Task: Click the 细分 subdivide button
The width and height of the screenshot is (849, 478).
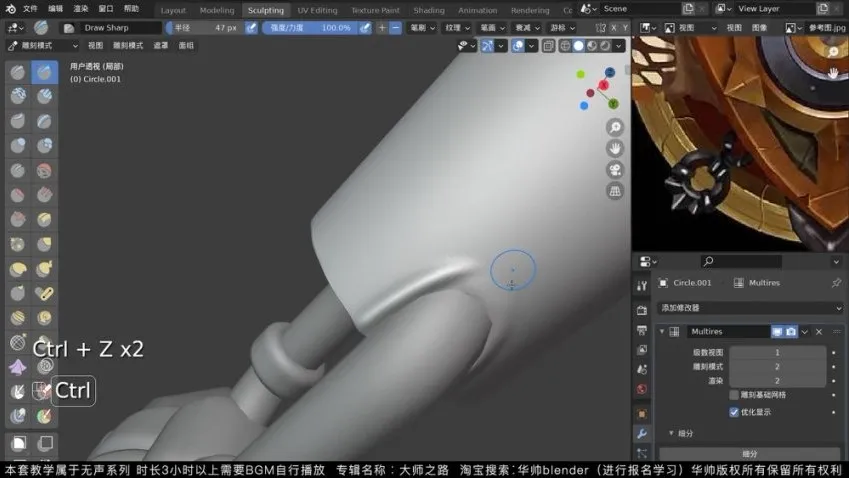Action: [x=749, y=454]
